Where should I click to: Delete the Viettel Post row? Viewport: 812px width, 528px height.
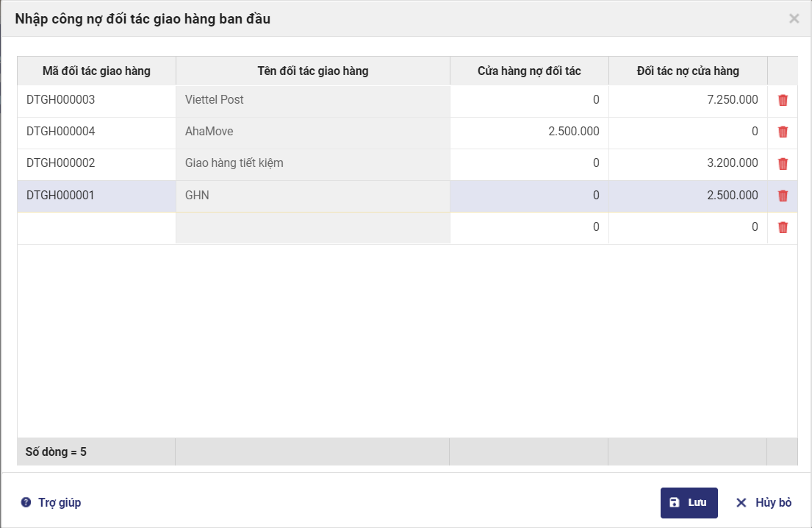click(x=783, y=100)
